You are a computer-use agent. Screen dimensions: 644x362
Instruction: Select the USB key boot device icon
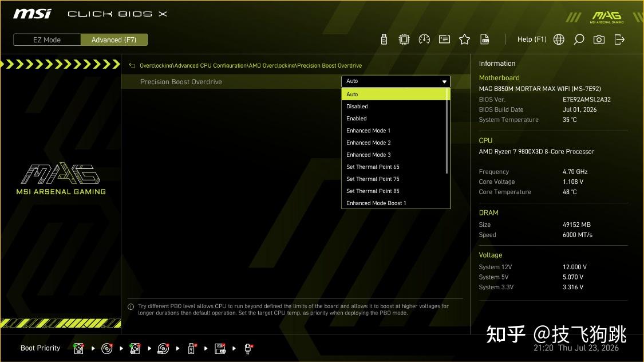(x=191, y=348)
